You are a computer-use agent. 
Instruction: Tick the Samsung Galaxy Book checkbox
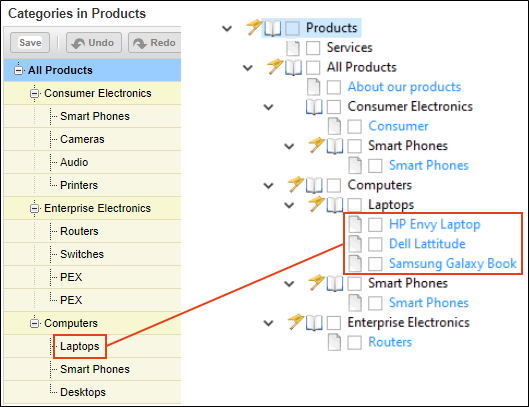(375, 264)
